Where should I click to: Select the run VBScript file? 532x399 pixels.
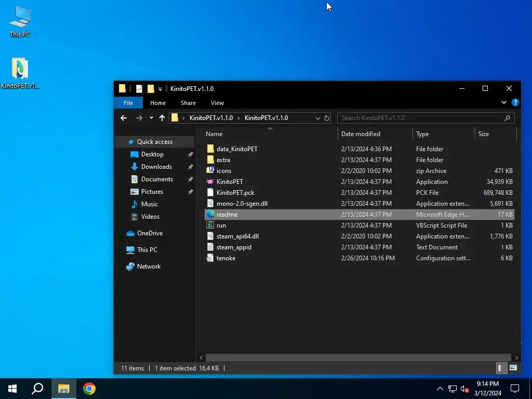pyautogui.click(x=360, y=225)
